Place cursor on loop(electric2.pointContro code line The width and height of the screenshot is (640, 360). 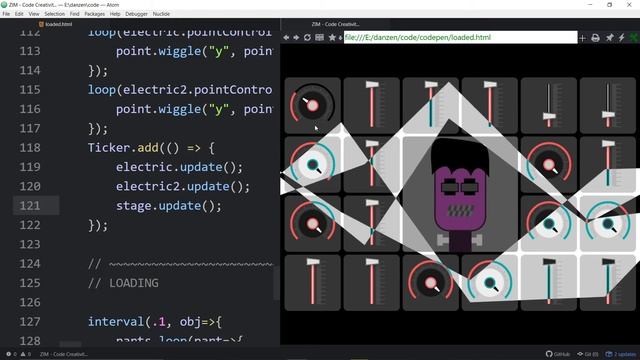[x=180, y=89]
